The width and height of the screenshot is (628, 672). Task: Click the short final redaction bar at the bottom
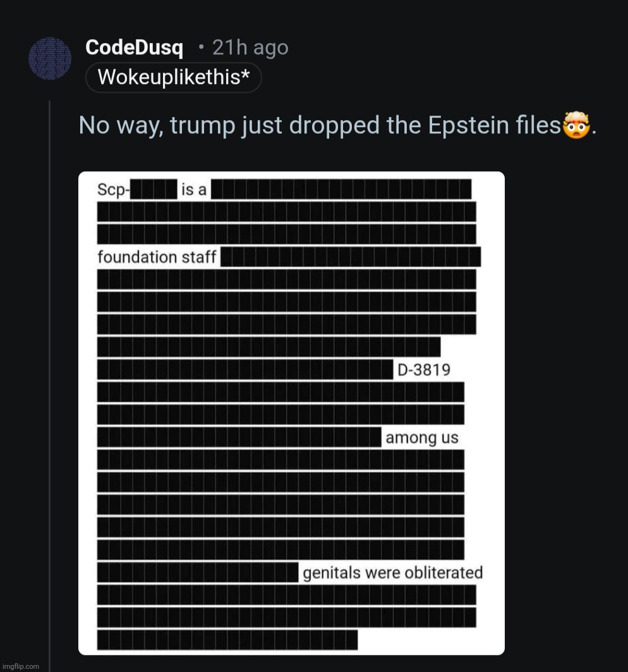[x=227, y=640]
